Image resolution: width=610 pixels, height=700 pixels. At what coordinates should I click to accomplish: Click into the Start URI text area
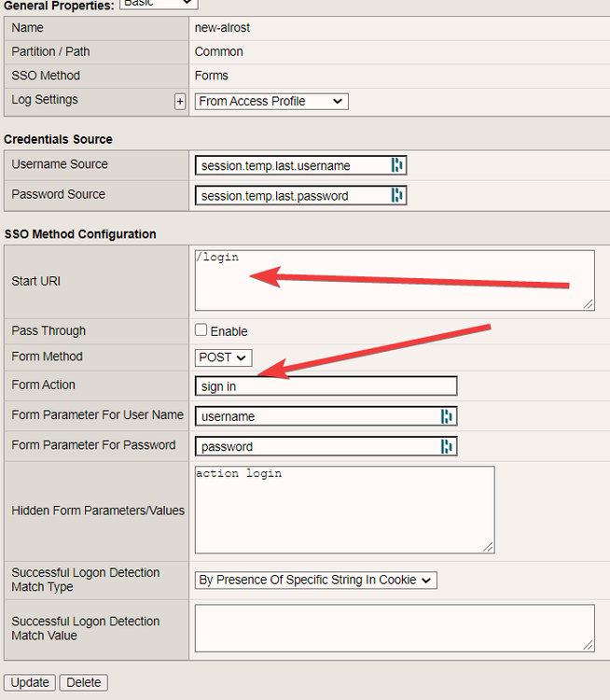coord(392,280)
